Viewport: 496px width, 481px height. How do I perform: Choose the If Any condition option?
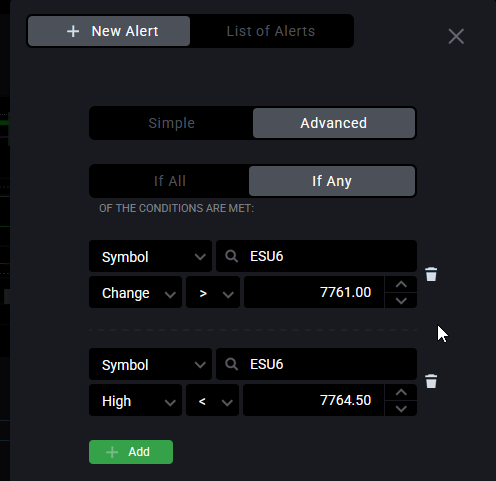click(332, 181)
